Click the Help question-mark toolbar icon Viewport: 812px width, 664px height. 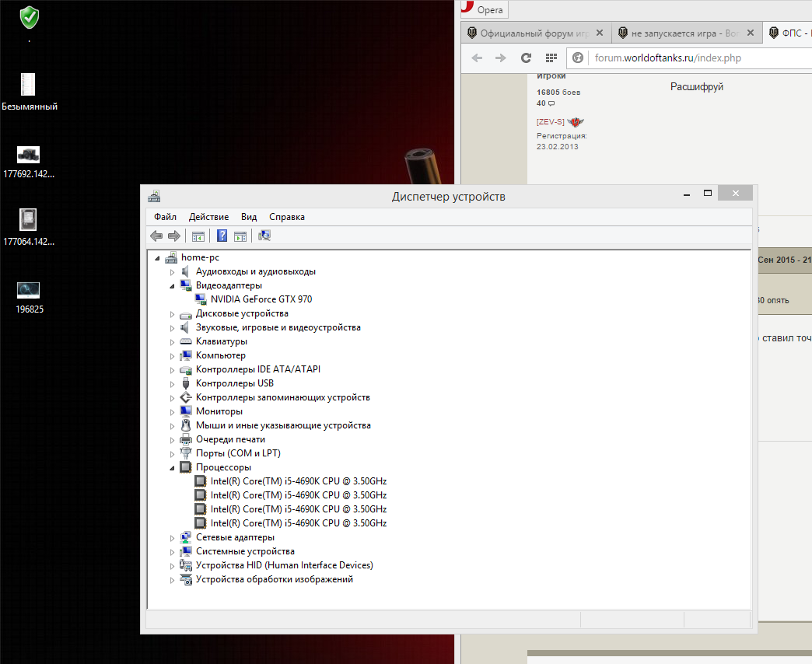pos(222,236)
